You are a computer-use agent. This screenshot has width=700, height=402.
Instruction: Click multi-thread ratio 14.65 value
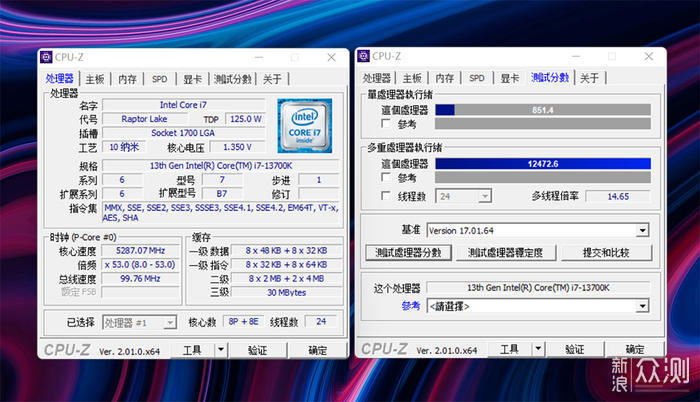tap(618, 196)
